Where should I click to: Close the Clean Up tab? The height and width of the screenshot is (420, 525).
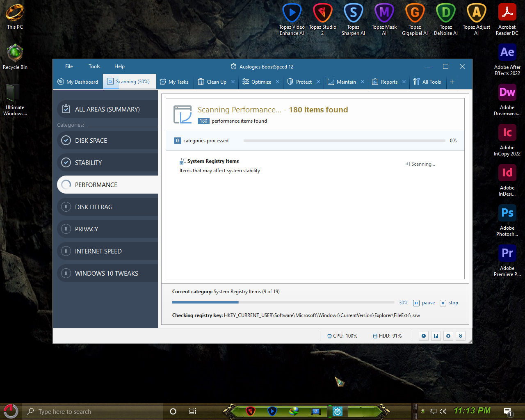point(233,82)
